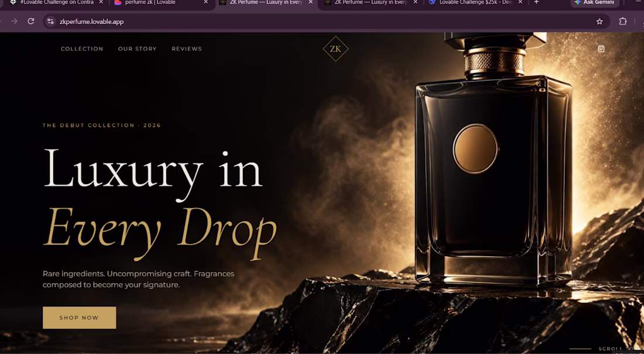The image size is (644, 354).
Task: View site information icon beside the URL
Action: pyautogui.click(x=50, y=21)
